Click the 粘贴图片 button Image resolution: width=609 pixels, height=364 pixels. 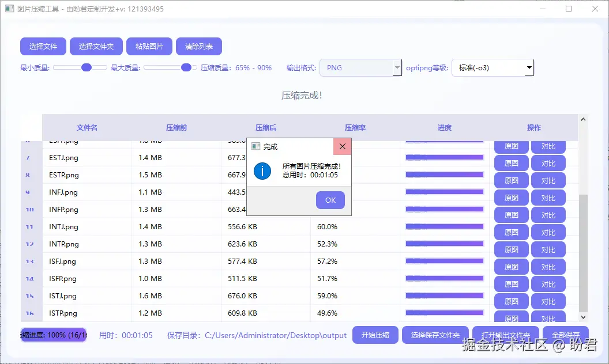(x=149, y=47)
